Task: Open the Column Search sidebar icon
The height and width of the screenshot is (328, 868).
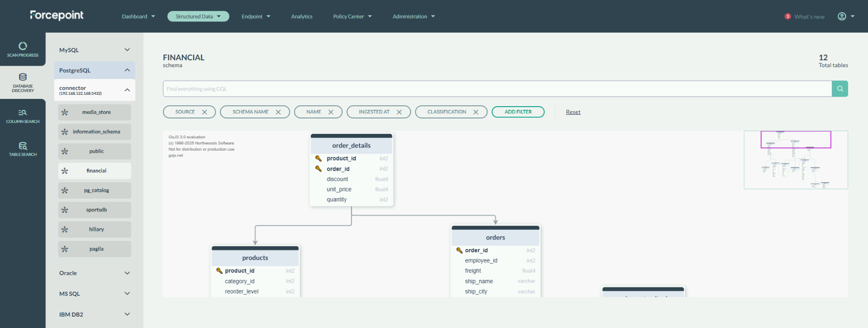Action: [x=23, y=116]
